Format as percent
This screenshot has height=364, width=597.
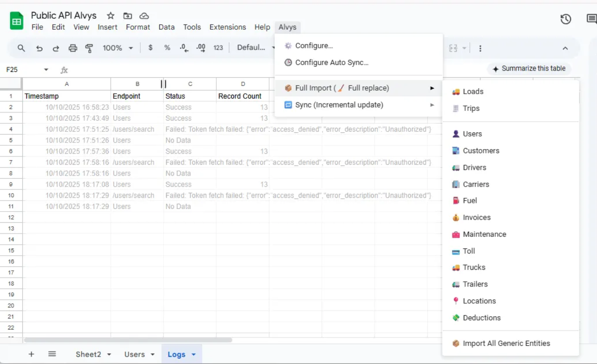tap(167, 48)
